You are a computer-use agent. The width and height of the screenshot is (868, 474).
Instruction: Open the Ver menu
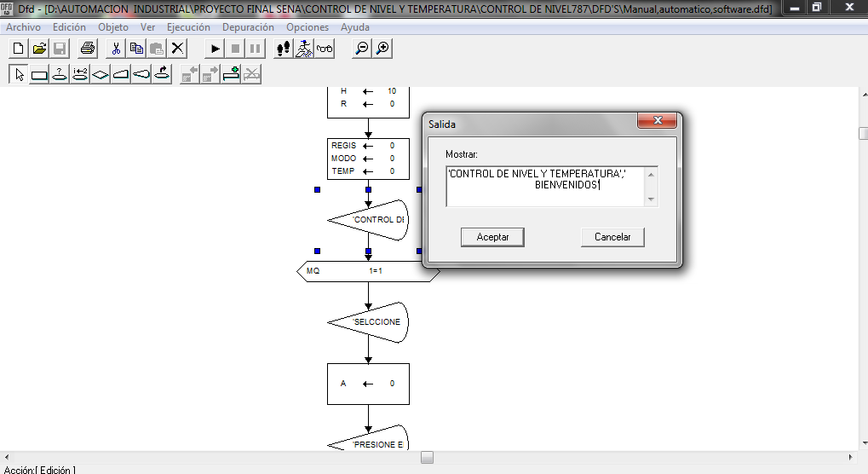(147, 27)
